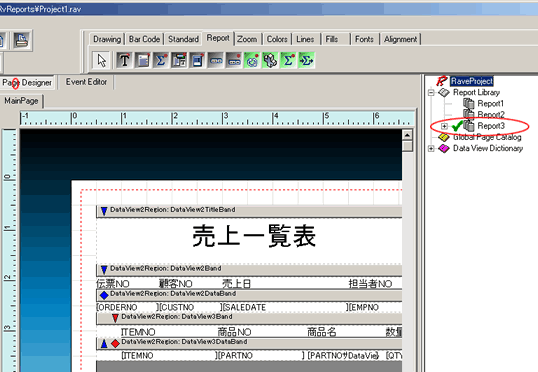Switch to the Alignment tab
Viewport: 538px width, 372px height.
coord(400,39)
